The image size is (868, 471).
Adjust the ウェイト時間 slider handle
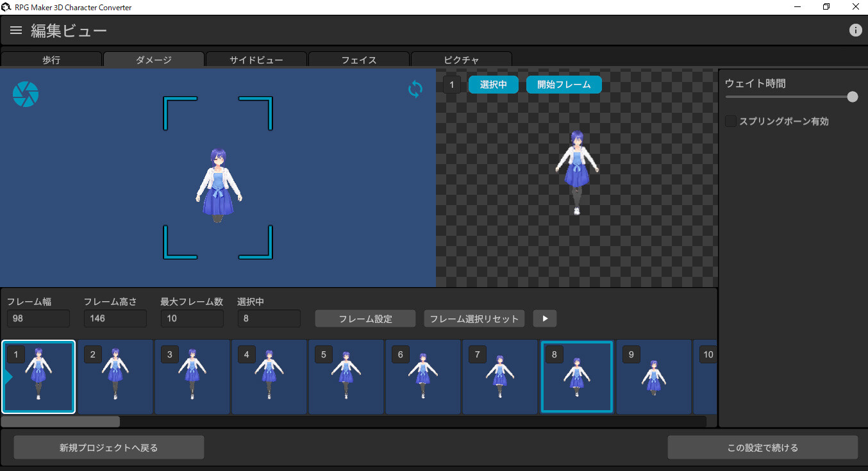tap(852, 96)
